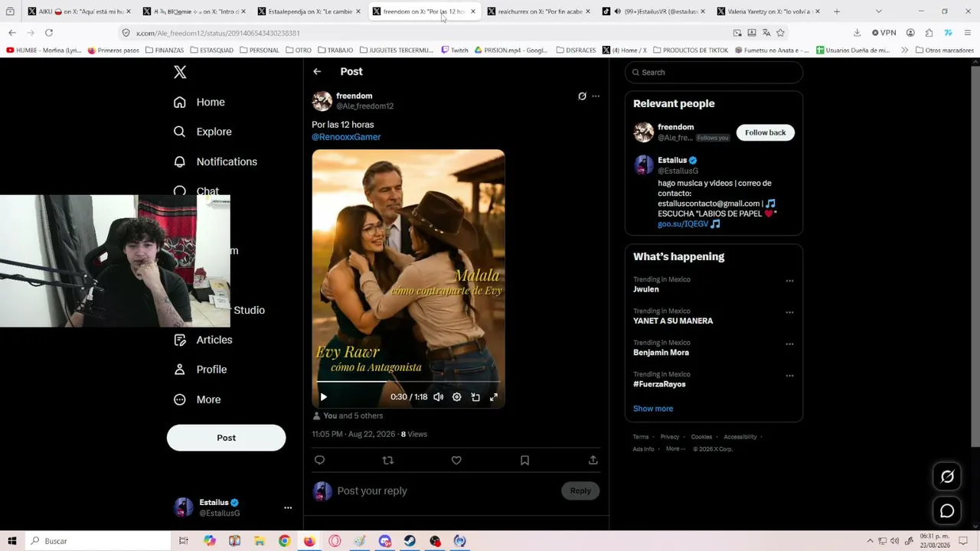Mute the video with the volume icon
This screenshot has height=551, width=980.
[438, 397]
